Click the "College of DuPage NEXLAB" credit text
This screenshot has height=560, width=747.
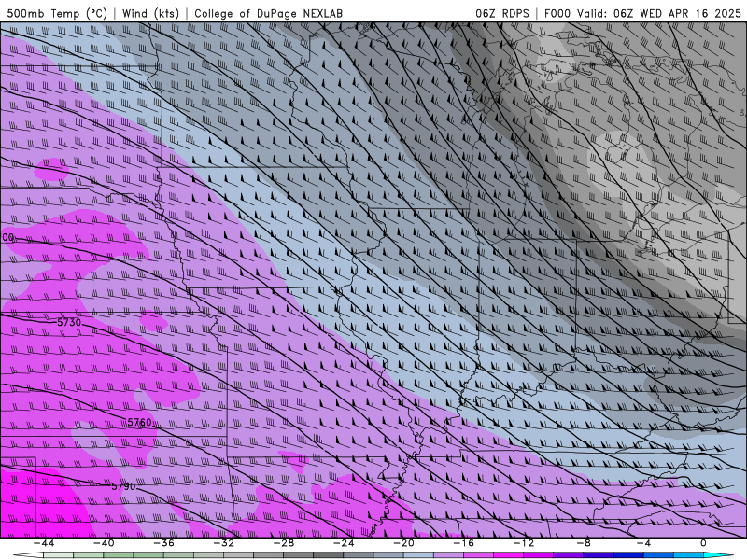(x=268, y=13)
